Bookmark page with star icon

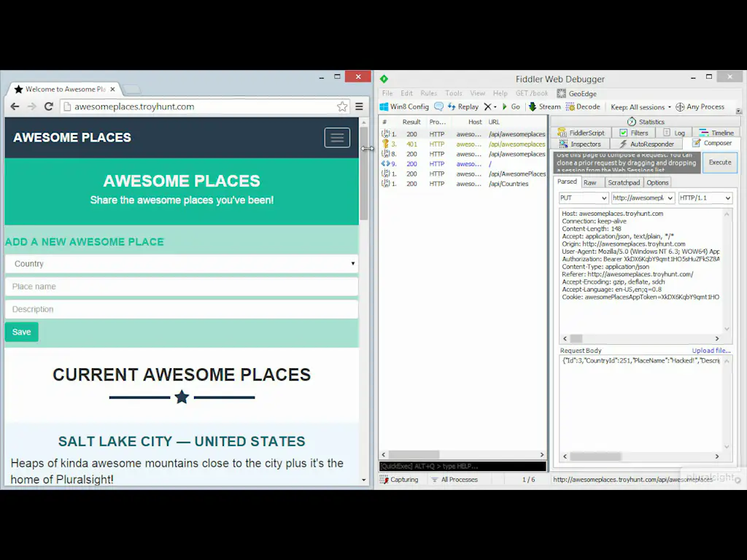(x=342, y=106)
